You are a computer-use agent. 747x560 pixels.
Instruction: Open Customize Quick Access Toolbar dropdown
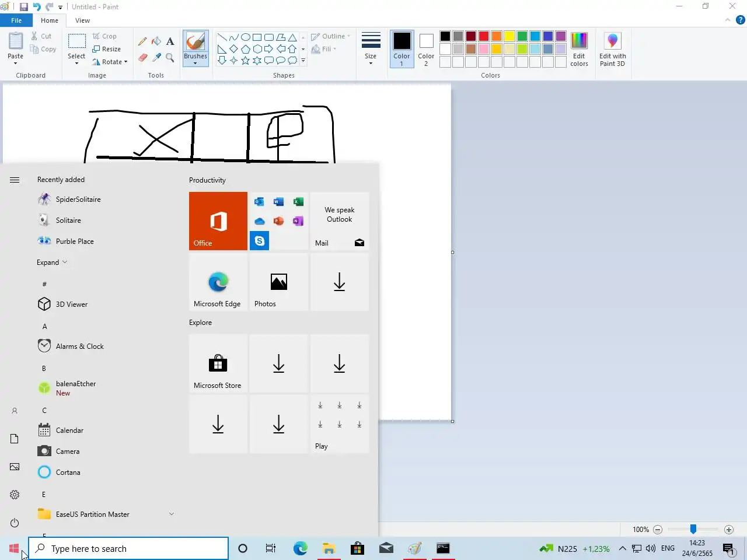pos(60,8)
